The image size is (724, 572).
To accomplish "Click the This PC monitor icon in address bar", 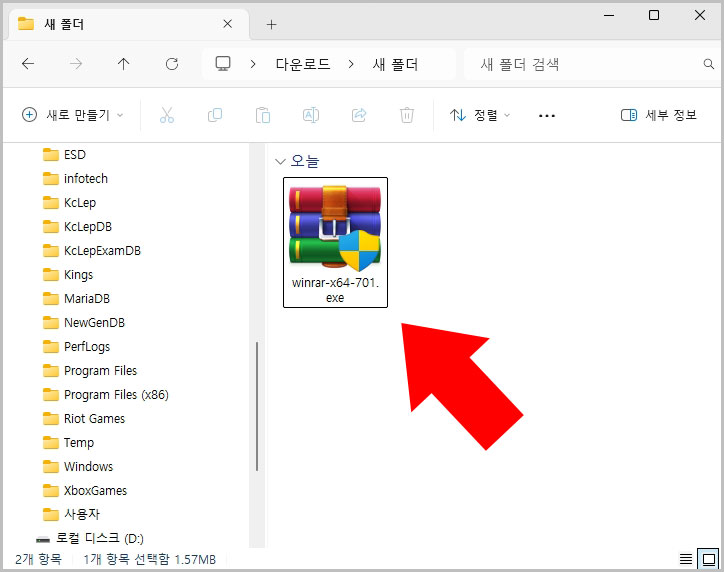I will (x=223, y=64).
